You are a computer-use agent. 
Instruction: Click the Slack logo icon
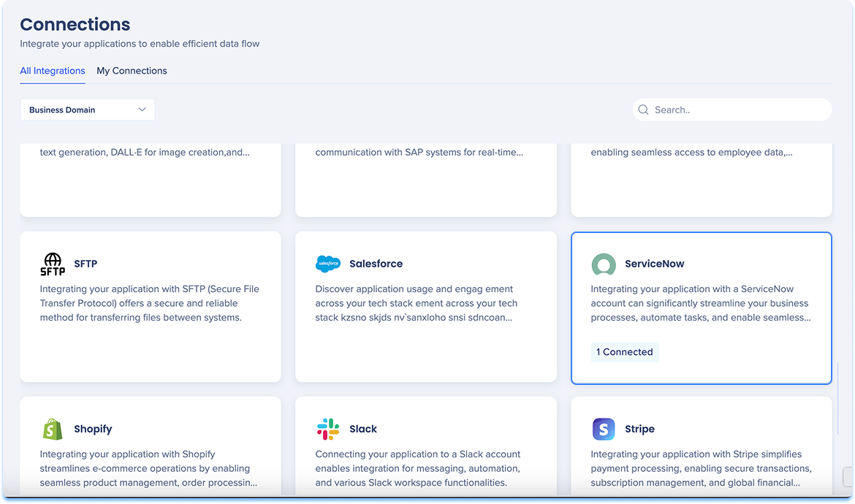327,429
